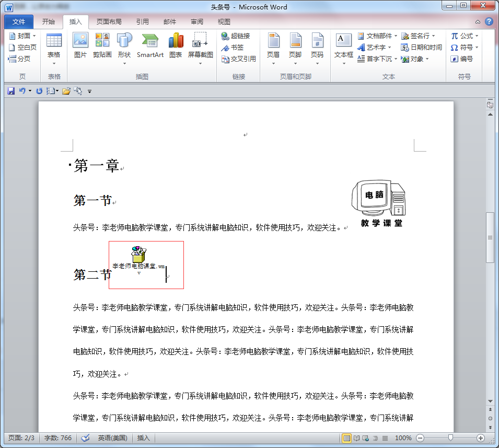Switch to the Review (审阅) tab
Viewport: 499px width, 448px height.
(x=196, y=21)
